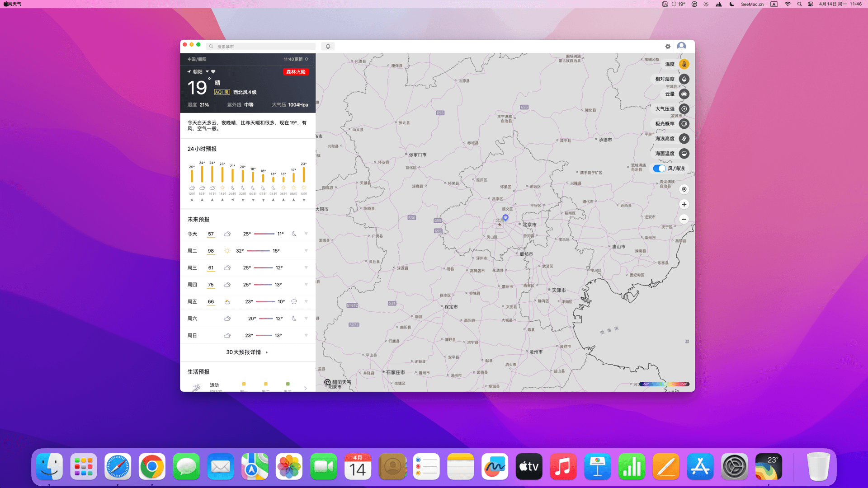Toggle Do Not Disturb moon in menu bar
Viewport: 868px width, 488px height.
coord(731,4)
